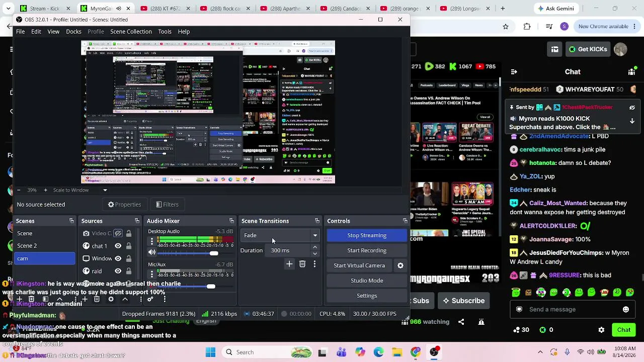Show the hidden Video C. source

pos(118,233)
